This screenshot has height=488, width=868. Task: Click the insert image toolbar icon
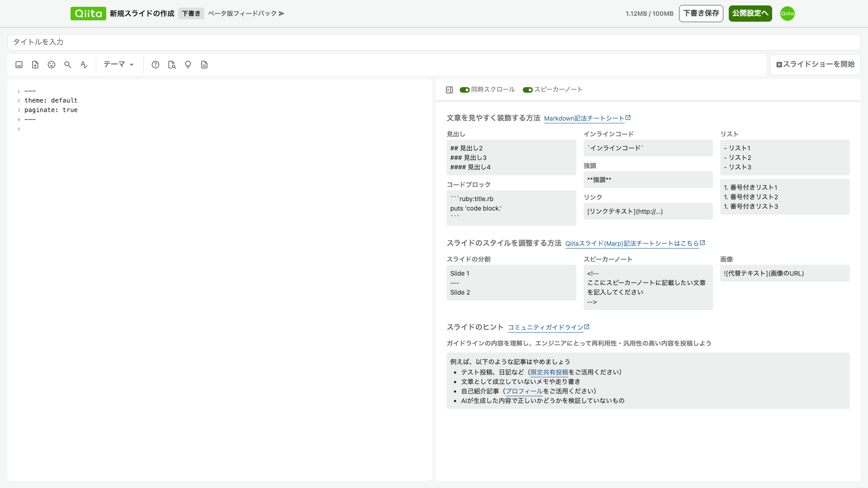(x=19, y=65)
